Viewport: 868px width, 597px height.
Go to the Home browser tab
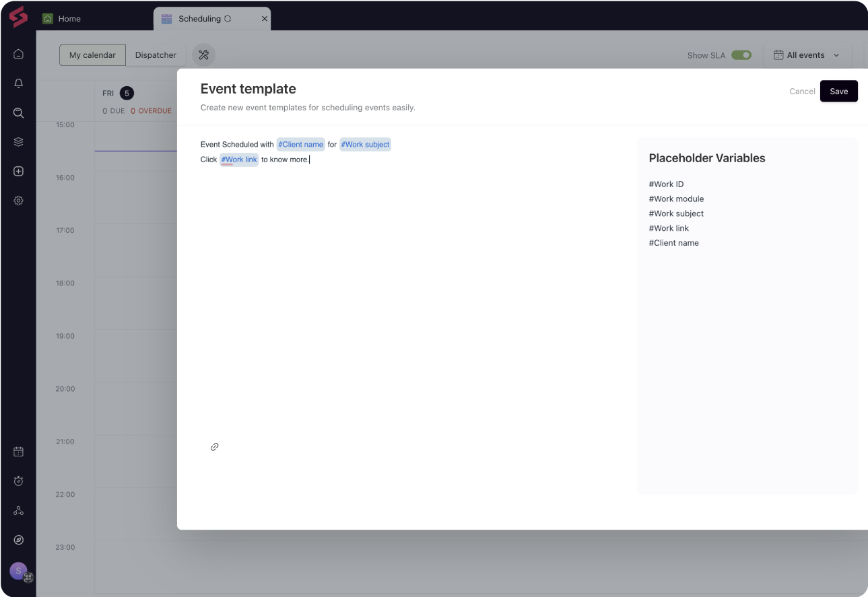69,19
